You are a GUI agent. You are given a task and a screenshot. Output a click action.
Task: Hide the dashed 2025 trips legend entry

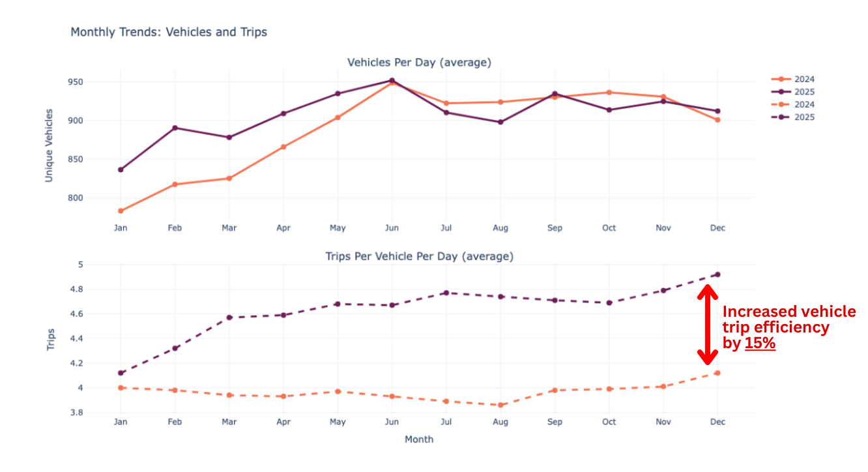coord(792,117)
